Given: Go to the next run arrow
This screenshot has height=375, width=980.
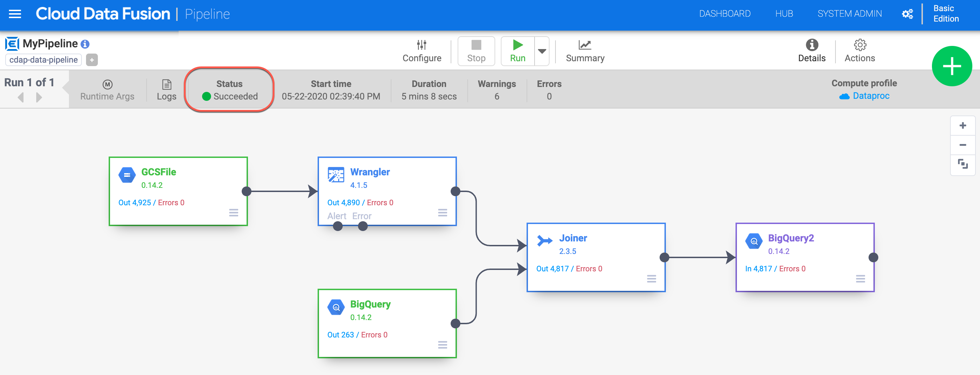Looking at the screenshot, I should [39, 98].
